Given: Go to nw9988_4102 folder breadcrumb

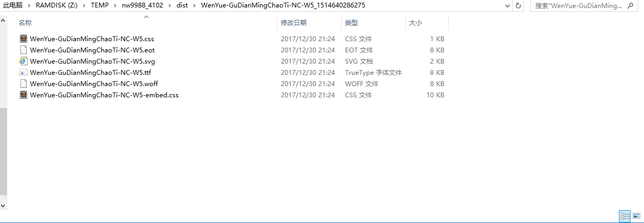Looking at the screenshot, I should point(144,5).
